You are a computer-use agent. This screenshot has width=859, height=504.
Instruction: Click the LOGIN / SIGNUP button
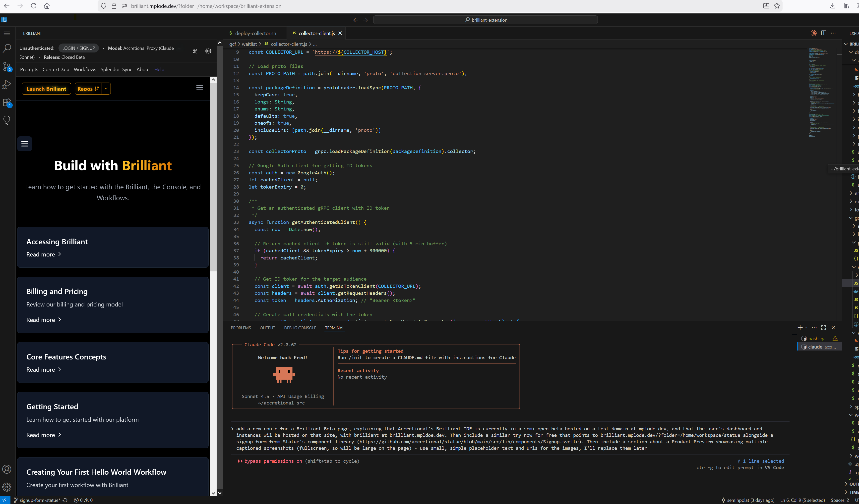tap(78, 48)
